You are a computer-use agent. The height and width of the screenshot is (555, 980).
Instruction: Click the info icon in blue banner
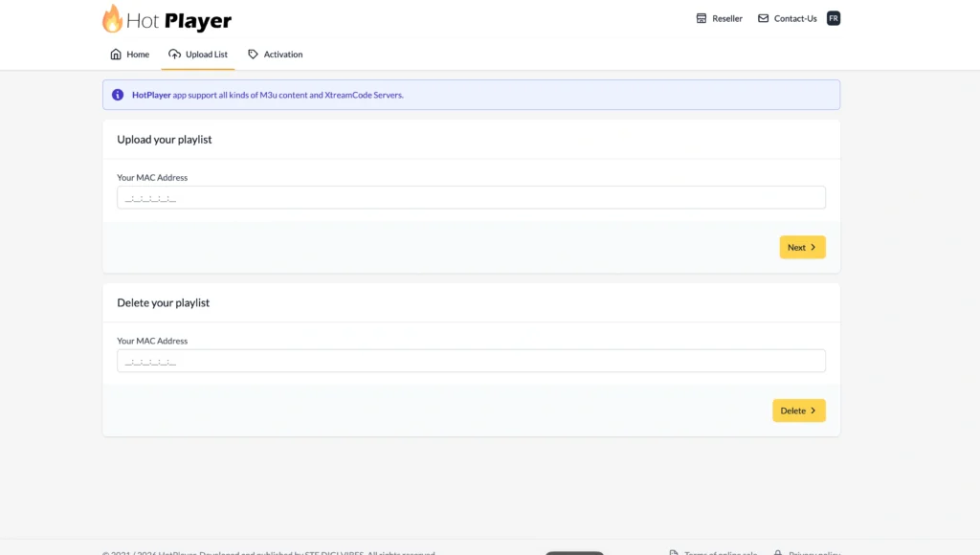pyautogui.click(x=118, y=95)
